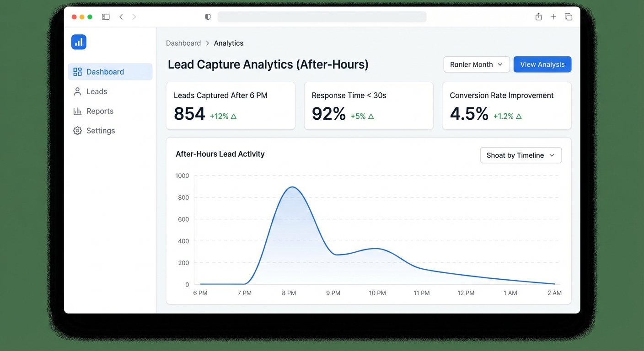Click the chevron next to Ranier Month
This screenshot has height=351, width=644.
pos(501,64)
